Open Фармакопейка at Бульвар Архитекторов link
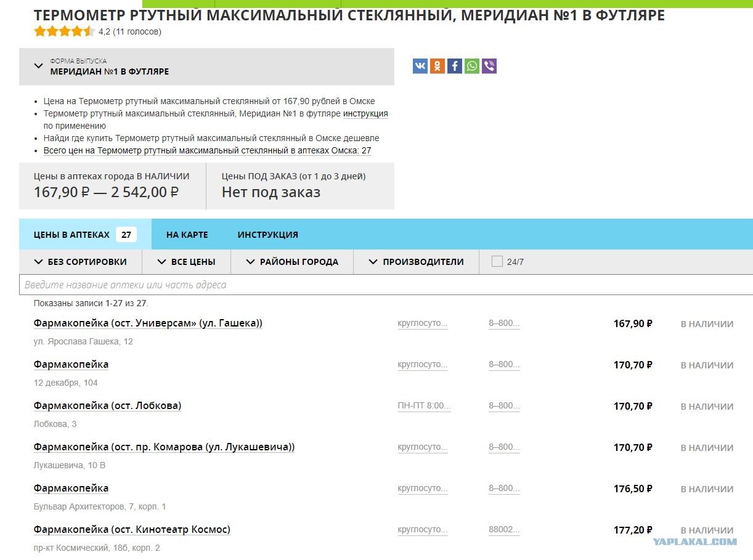This screenshot has width=753, height=560. [x=71, y=489]
